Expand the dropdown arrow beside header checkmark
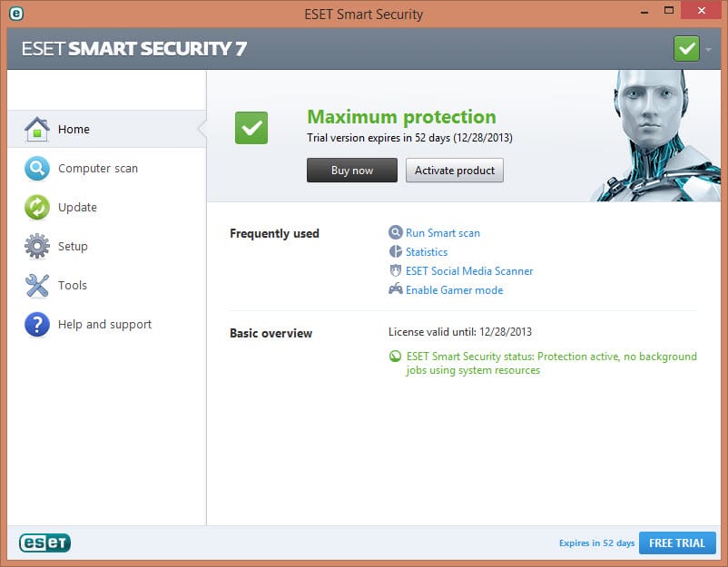 click(708, 49)
